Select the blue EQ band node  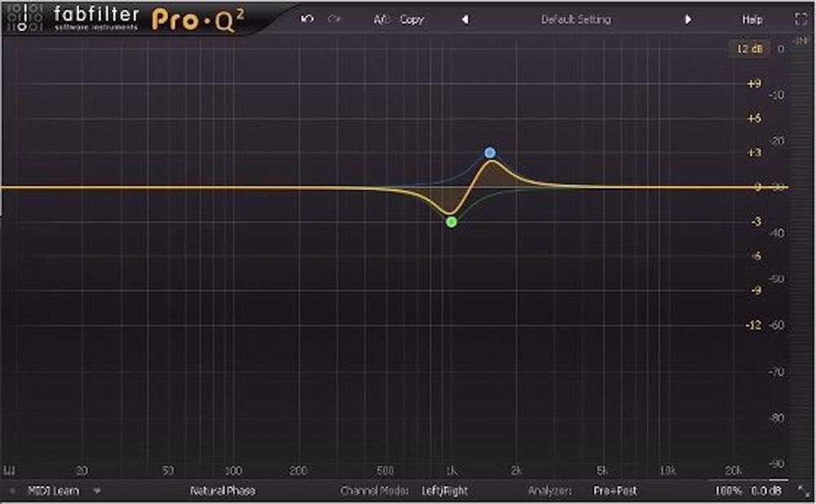(x=490, y=153)
